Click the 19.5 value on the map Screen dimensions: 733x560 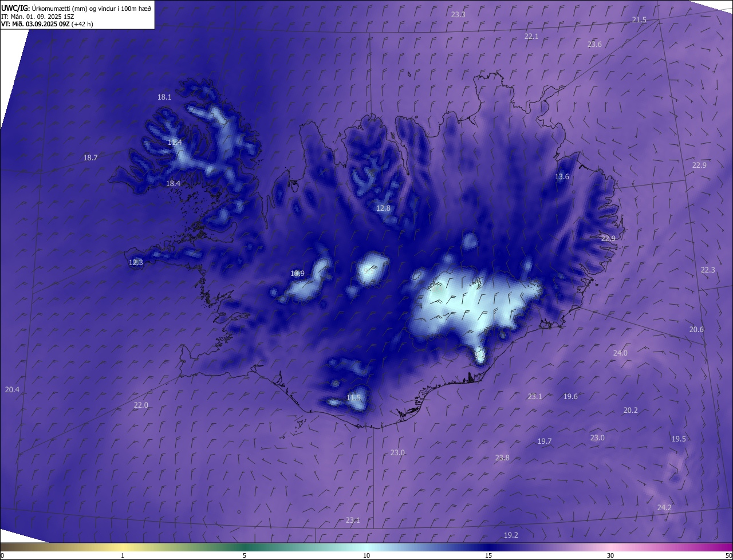pos(679,439)
